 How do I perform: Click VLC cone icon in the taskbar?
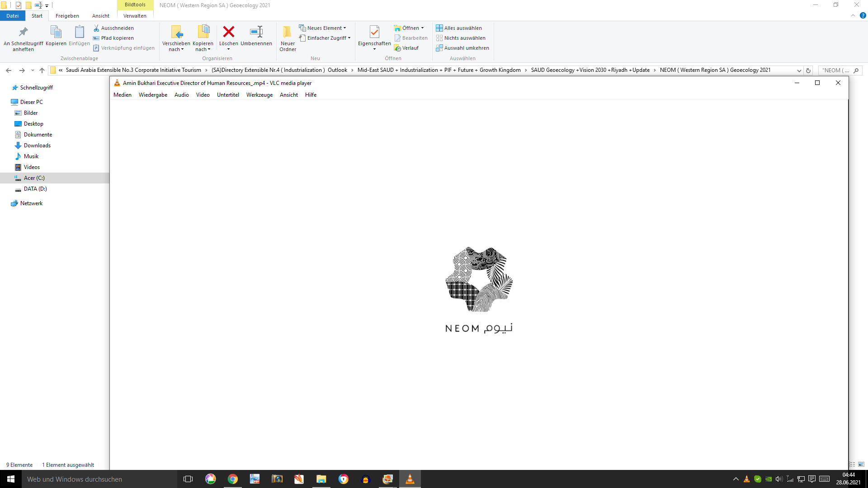(410, 479)
